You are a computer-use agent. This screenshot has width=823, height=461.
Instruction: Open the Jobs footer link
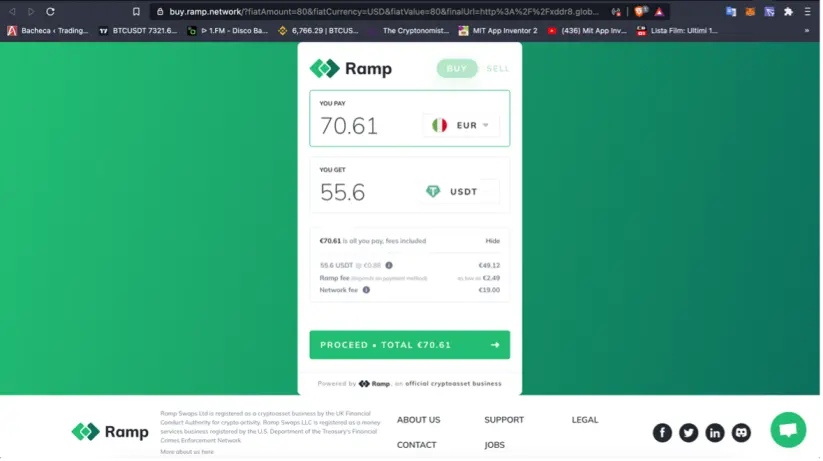pyautogui.click(x=494, y=445)
